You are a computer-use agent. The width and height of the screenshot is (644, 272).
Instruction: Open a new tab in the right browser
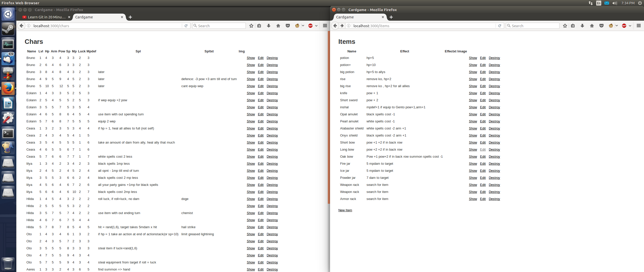(391, 17)
